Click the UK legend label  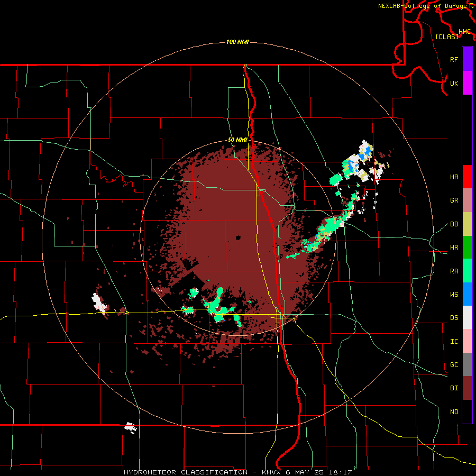click(454, 83)
